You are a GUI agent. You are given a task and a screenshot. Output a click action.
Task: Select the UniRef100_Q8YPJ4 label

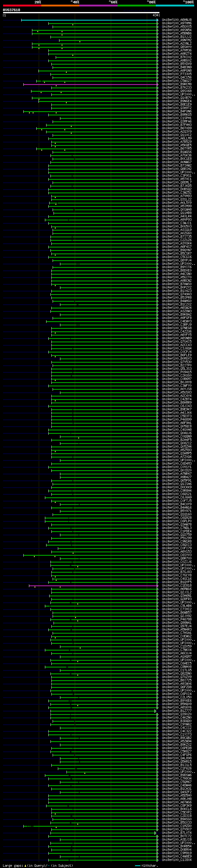(x=177, y=260)
